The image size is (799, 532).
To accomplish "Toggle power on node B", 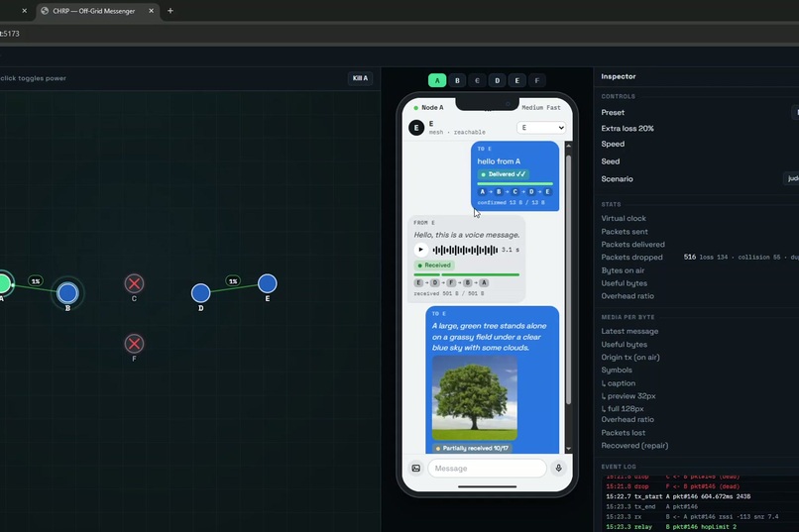I will (67, 292).
